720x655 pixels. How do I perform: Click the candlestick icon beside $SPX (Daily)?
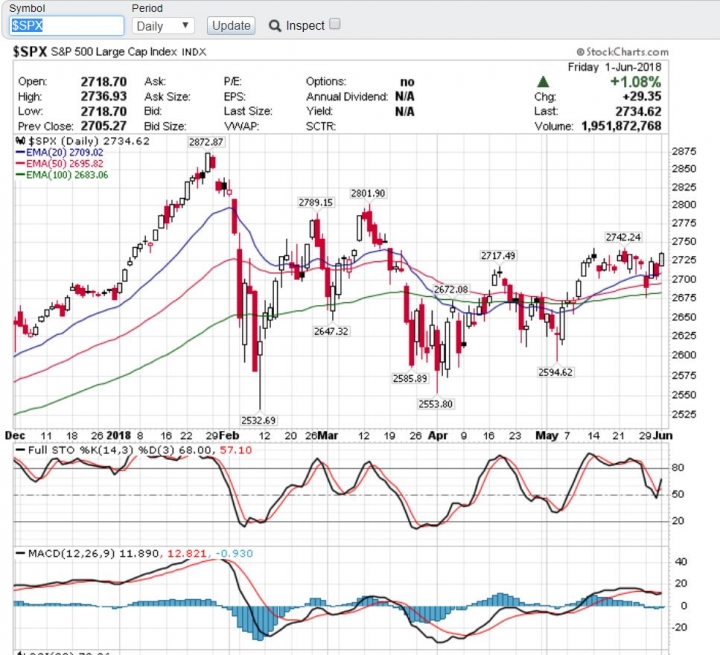20,141
